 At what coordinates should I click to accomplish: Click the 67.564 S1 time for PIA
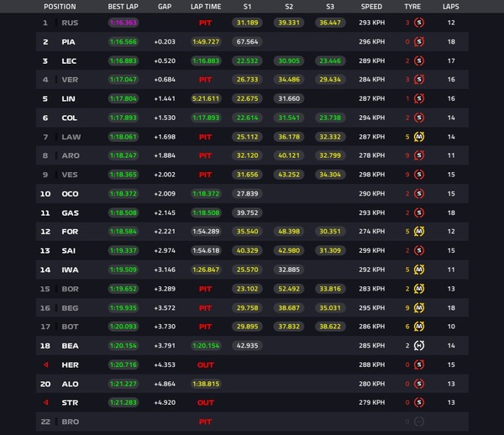247,42
